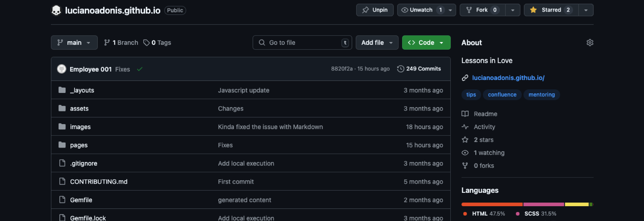Open the 249 Commits history link

pyautogui.click(x=419, y=69)
